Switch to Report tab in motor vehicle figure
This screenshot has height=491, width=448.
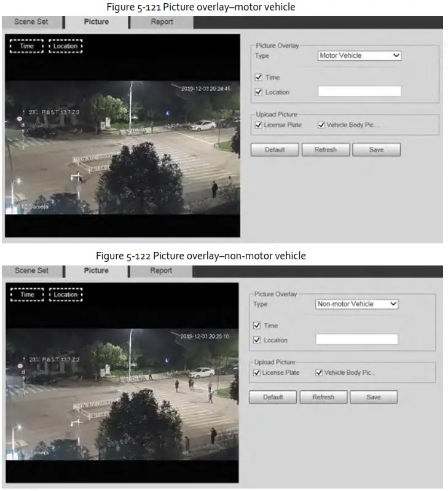[x=162, y=22]
